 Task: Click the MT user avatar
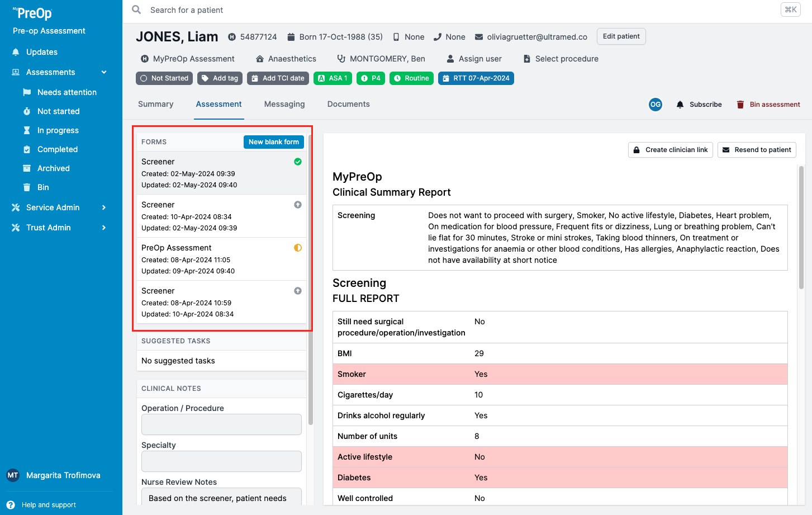click(x=13, y=475)
